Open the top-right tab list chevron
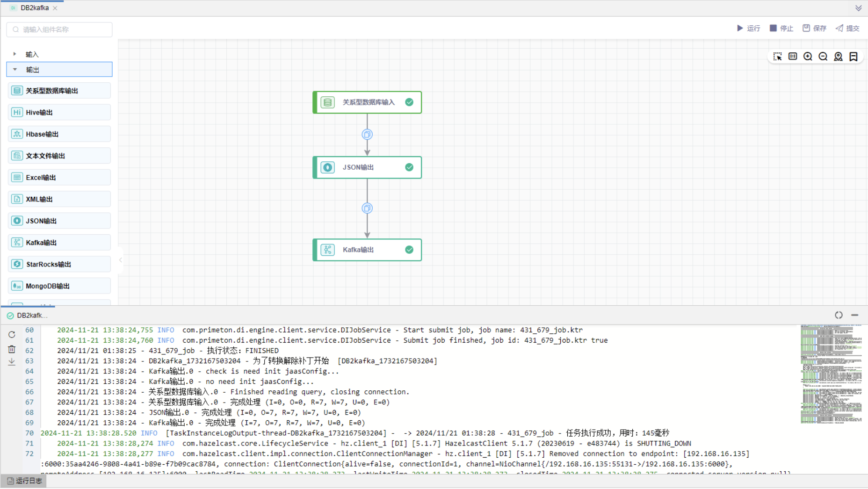This screenshot has height=489, width=868. tap(858, 8)
